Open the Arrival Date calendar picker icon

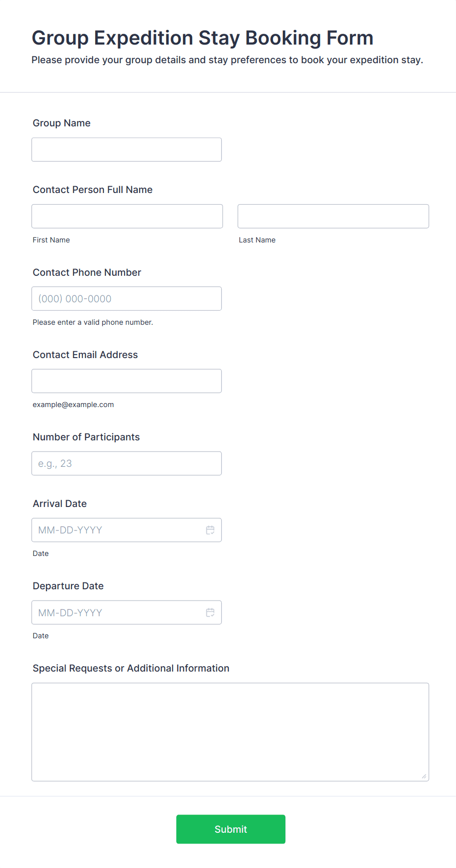(210, 530)
